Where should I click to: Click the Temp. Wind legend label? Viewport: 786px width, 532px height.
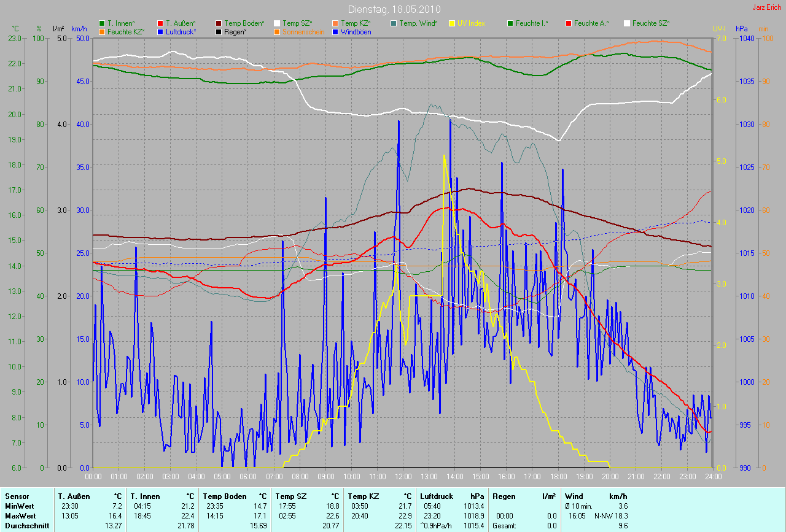tap(418, 23)
